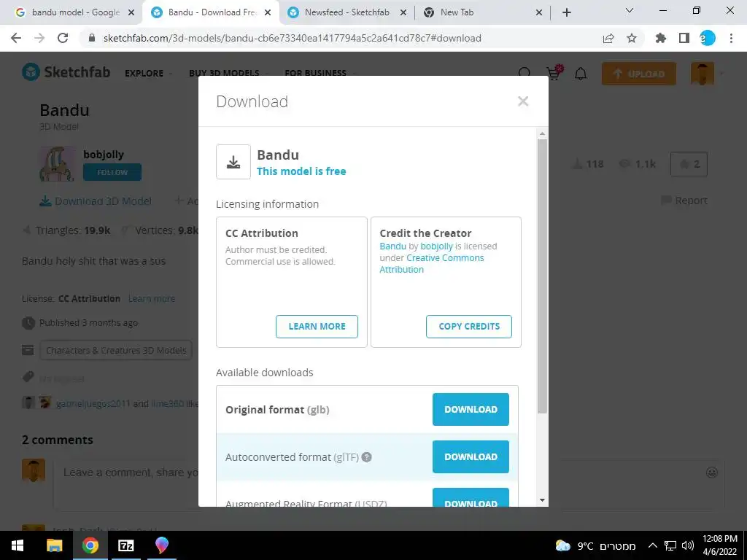Click the Upload button
Viewport: 747px width, 560px height.
[639, 74]
